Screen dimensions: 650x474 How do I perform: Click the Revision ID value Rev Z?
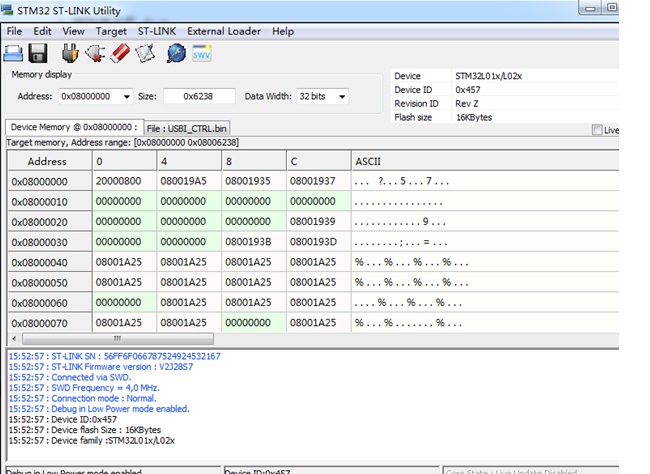pos(467,103)
